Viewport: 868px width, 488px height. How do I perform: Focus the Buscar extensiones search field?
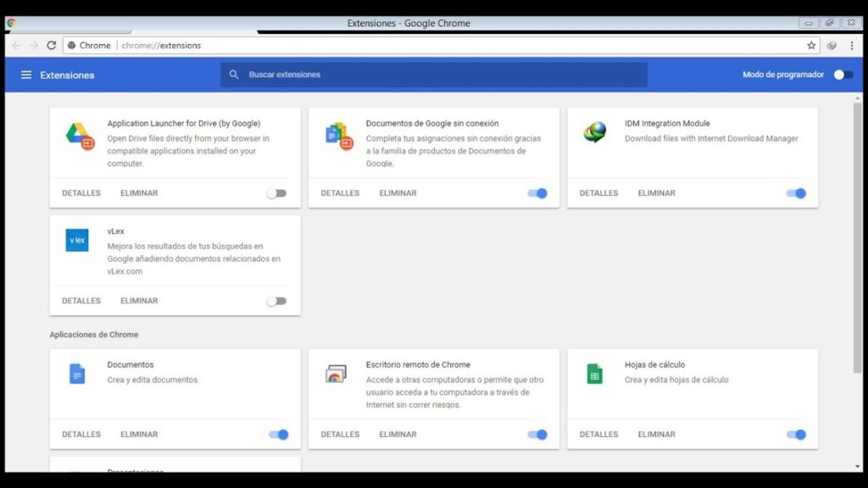pos(434,75)
